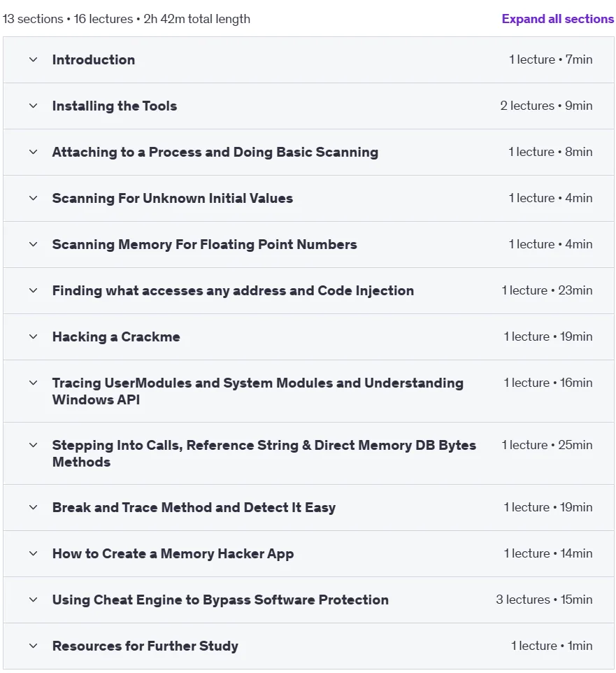The height and width of the screenshot is (673, 616).
Task: Click Resources for Further Study title
Action: (145, 646)
